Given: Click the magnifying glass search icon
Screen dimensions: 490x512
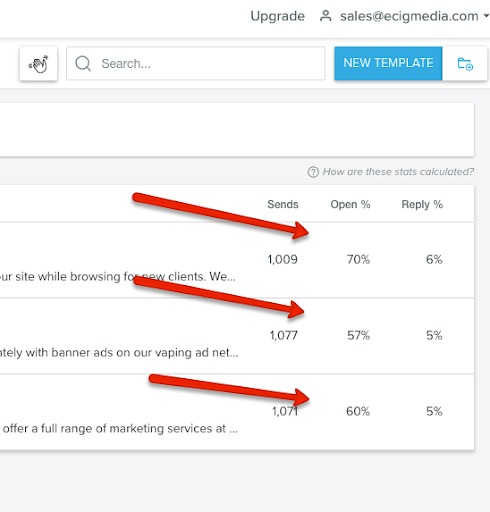Looking at the screenshot, I should [x=83, y=63].
